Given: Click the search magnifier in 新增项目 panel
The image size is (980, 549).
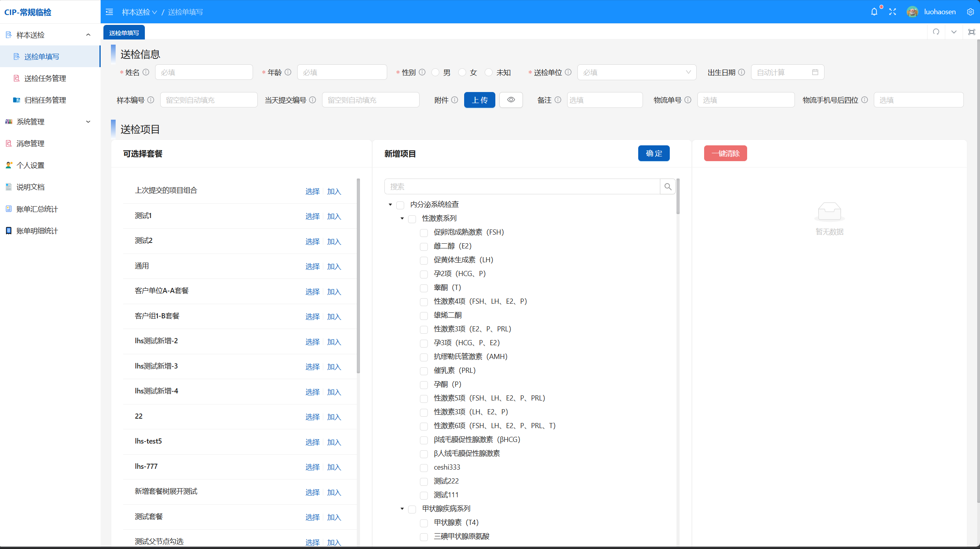Looking at the screenshot, I should coord(668,186).
